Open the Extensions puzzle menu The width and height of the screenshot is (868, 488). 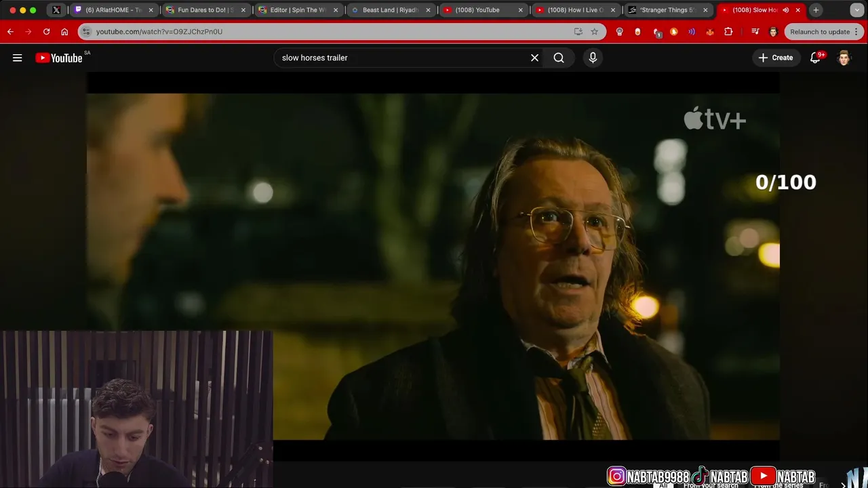[728, 32]
